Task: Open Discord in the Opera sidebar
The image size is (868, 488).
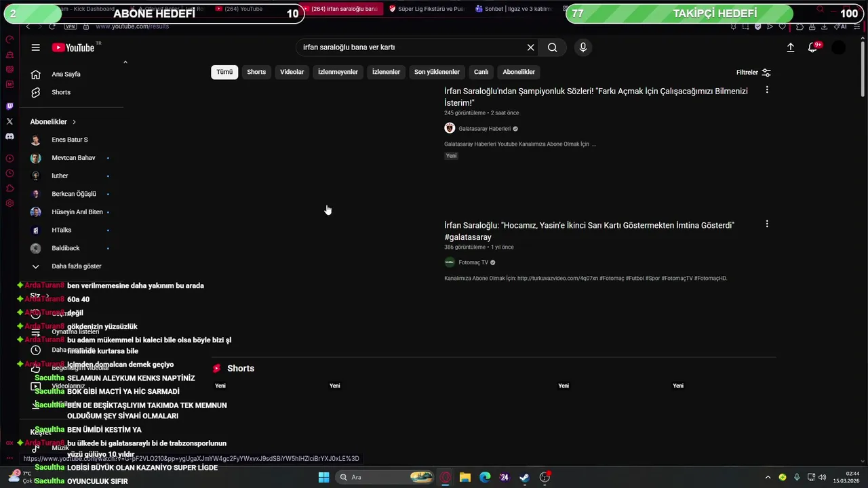Action: coord(9,136)
